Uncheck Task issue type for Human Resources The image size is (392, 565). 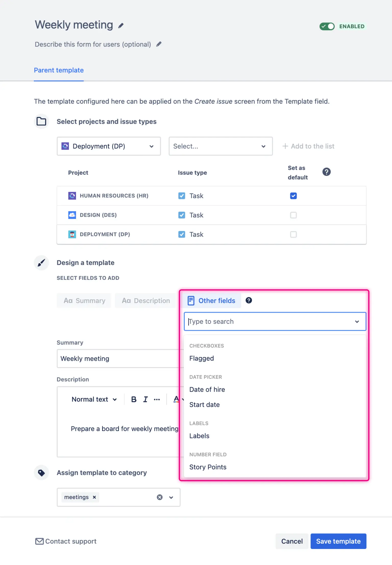click(x=181, y=196)
